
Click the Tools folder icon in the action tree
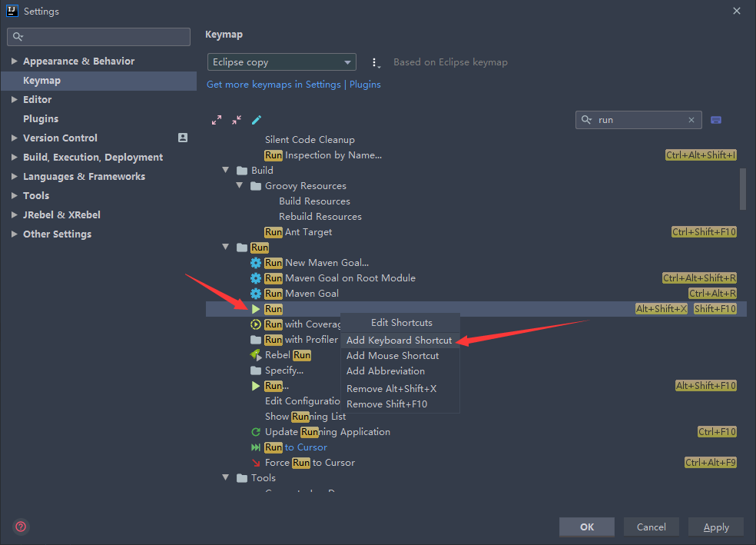click(242, 478)
